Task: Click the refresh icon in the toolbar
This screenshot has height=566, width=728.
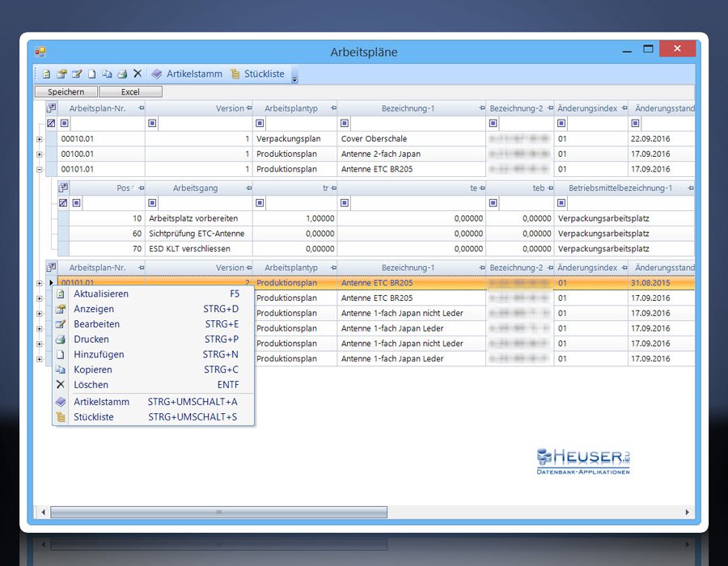Action: (x=46, y=74)
